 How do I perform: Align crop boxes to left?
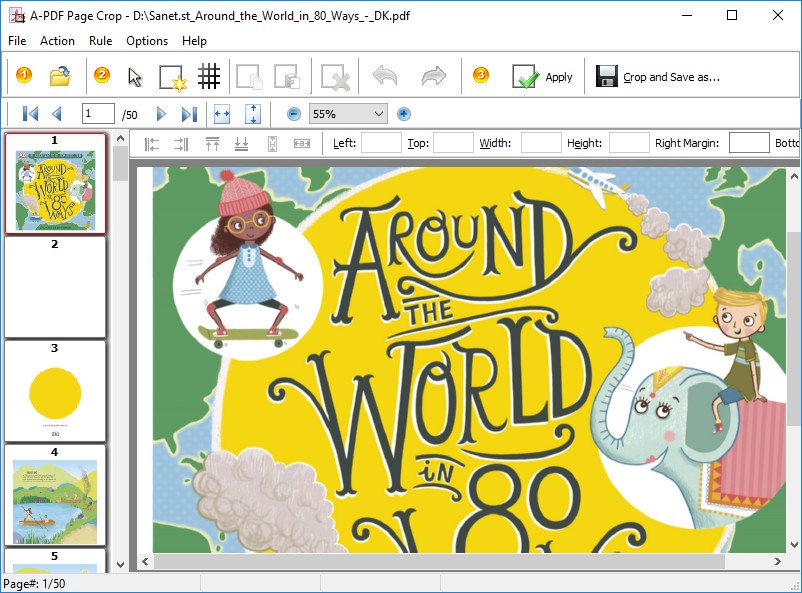(152, 144)
